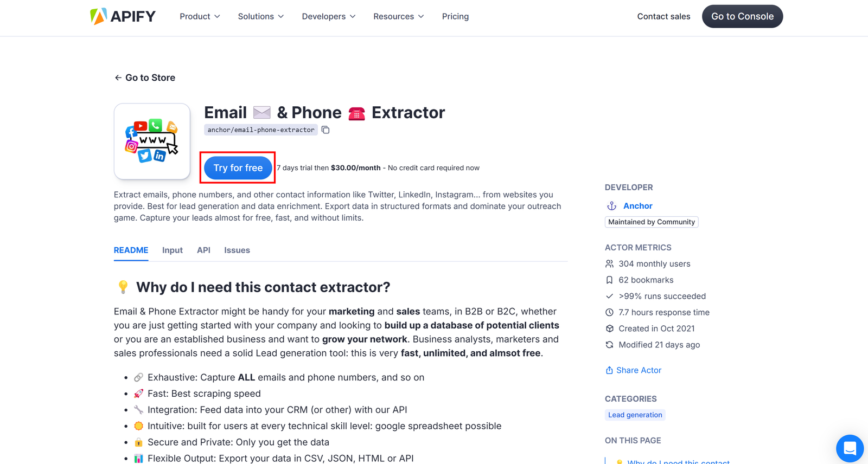
Task: Switch to the Input tab
Action: [x=172, y=250]
